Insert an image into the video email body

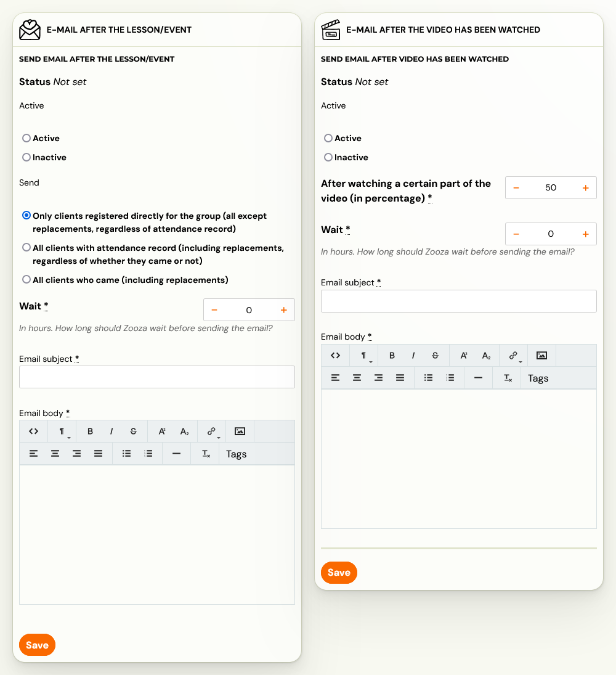tap(541, 355)
